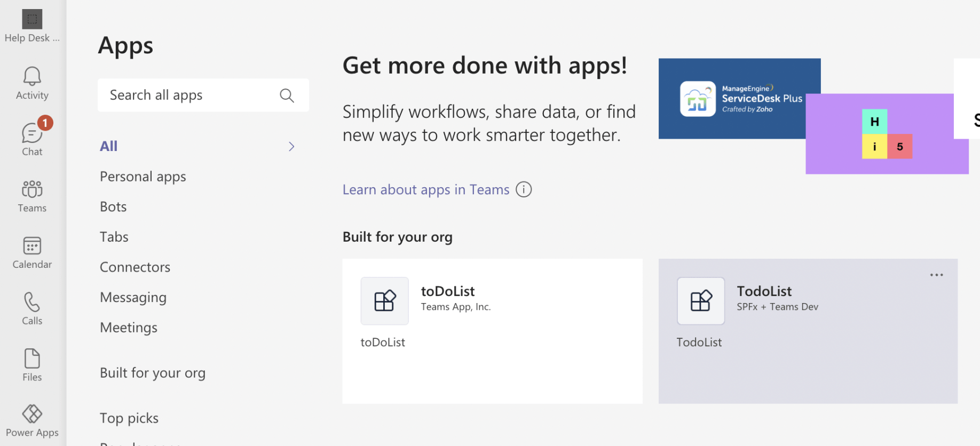The image size is (980, 446).
Task: Open the Activity bell icon
Action: pyautogui.click(x=32, y=77)
